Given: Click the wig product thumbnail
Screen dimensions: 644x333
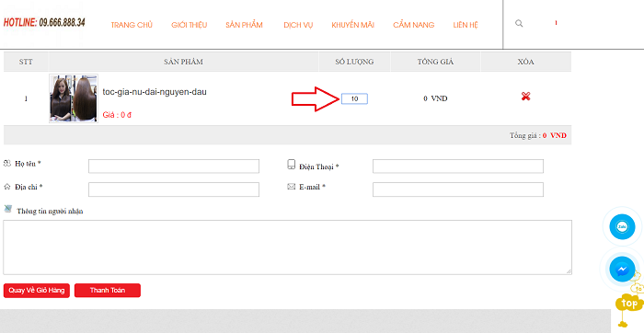Looking at the screenshot, I should (x=74, y=98).
